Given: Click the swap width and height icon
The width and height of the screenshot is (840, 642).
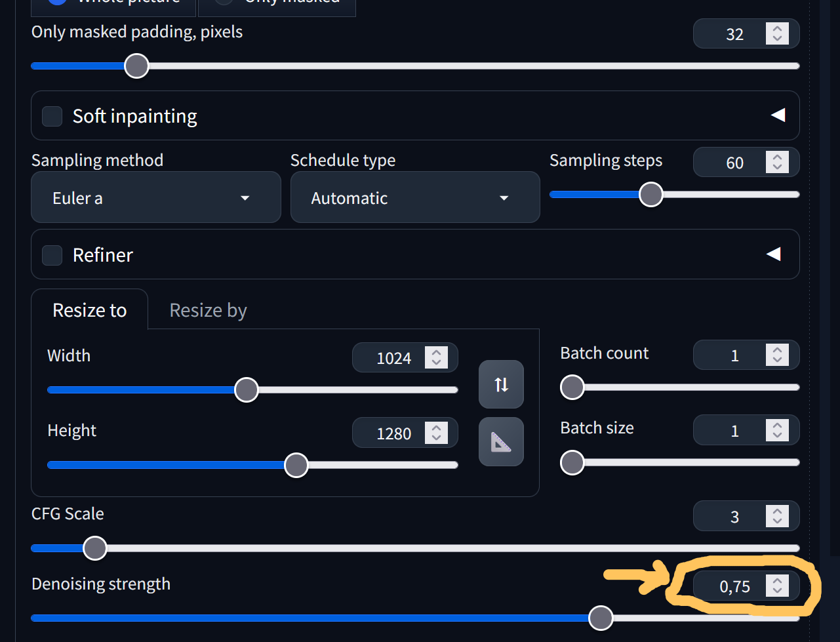Looking at the screenshot, I should (501, 384).
